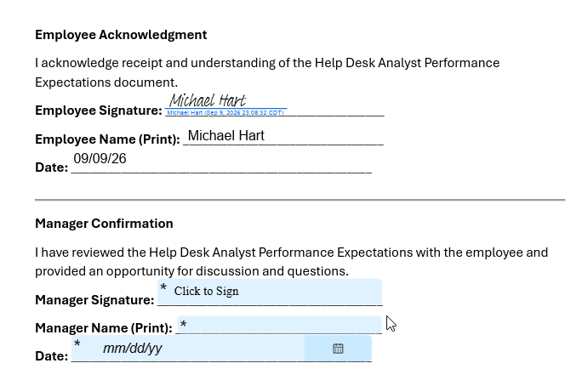Click the acknowledgment paragraph about Performance Expectations
Viewport: 588px width, 386px height.
click(267, 72)
